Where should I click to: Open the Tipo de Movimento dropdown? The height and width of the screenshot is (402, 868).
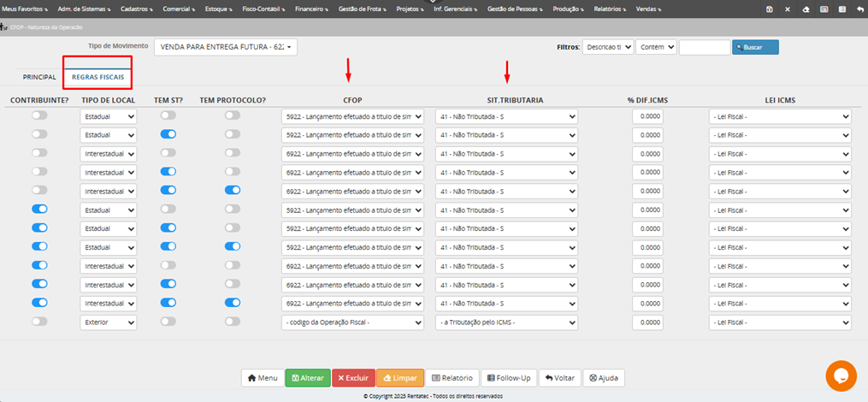pyautogui.click(x=226, y=47)
